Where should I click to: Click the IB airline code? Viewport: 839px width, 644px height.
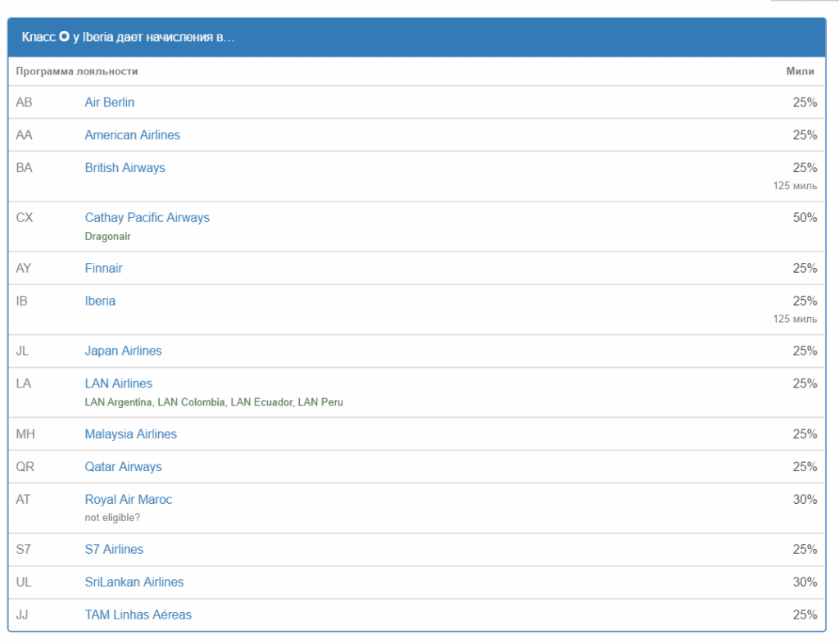pyautogui.click(x=21, y=301)
